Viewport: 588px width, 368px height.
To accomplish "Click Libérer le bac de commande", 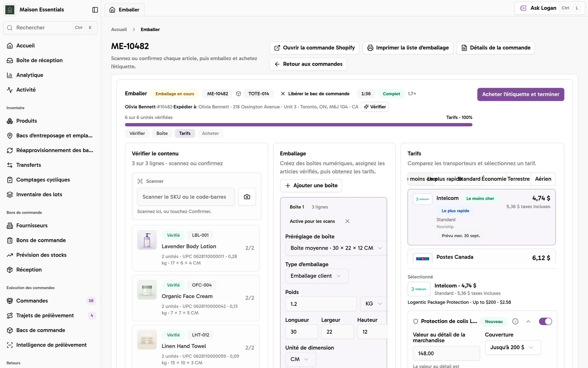I will [x=315, y=94].
